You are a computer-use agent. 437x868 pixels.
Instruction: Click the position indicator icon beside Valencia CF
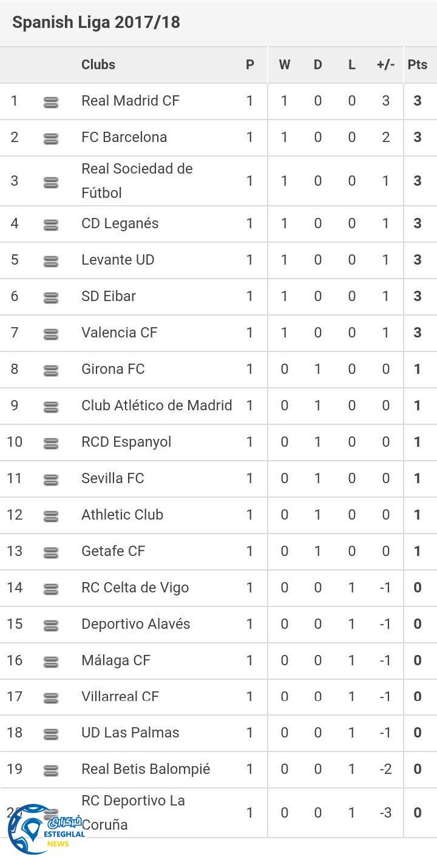[x=51, y=334]
